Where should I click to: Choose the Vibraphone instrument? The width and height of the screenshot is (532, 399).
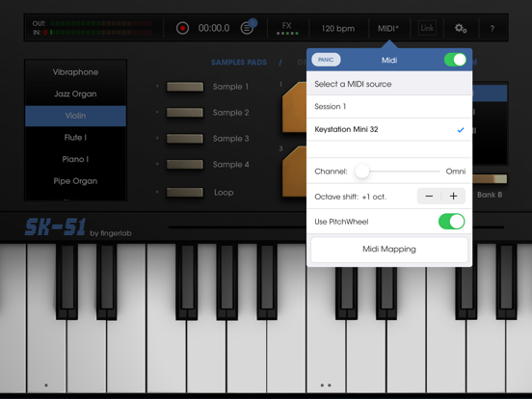[x=75, y=72]
